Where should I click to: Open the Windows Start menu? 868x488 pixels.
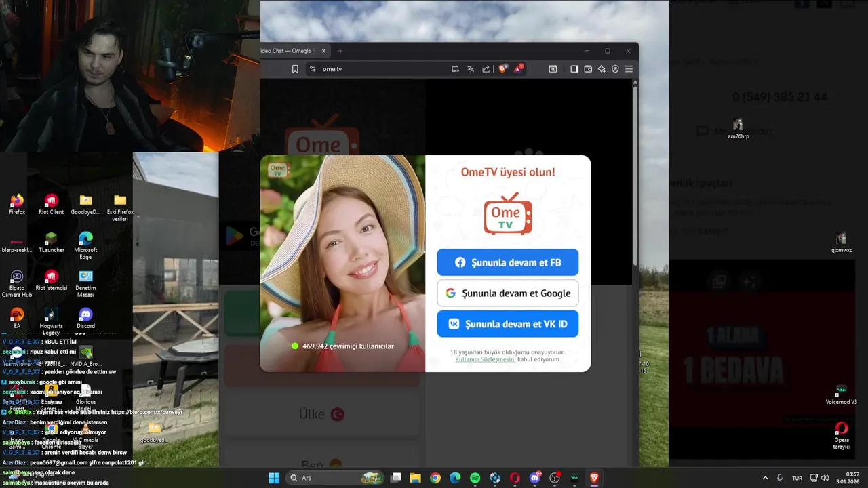point(274,478)
